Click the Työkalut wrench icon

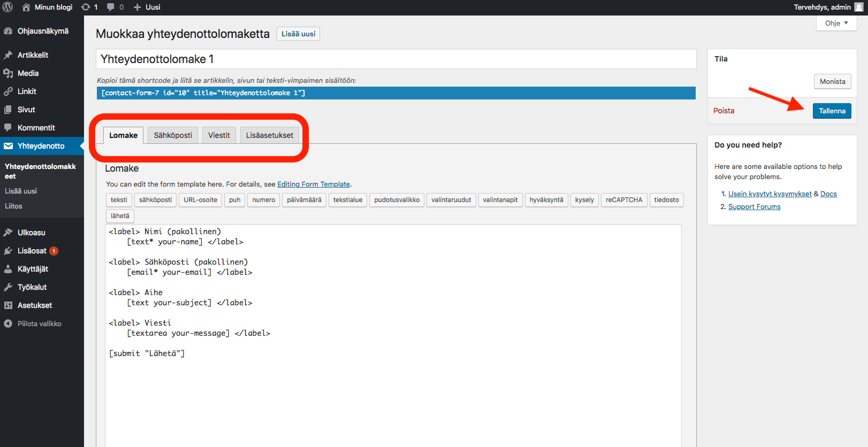click(8, 287)
